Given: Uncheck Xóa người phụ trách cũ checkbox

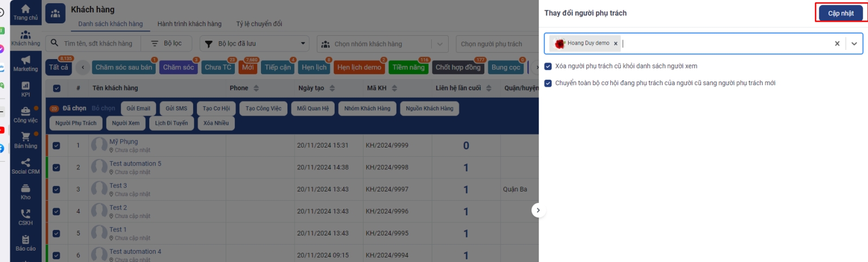Looking at the screenshot, I should 548,66.
